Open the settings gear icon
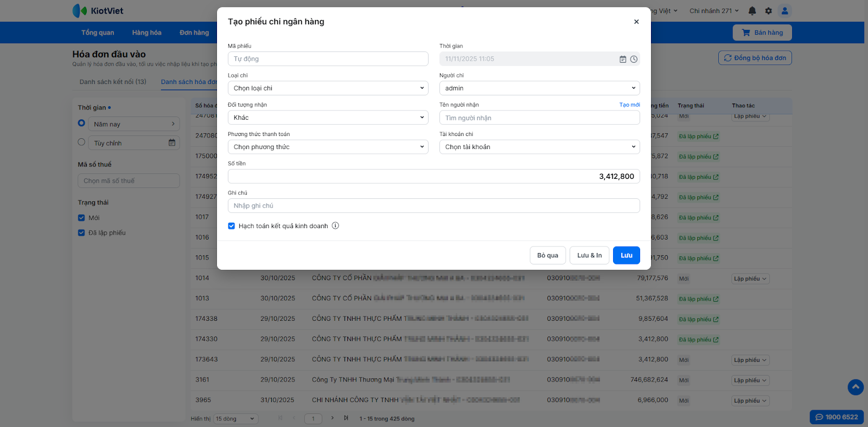The width and height of the screenshot is (868, 427). point(768,11)
